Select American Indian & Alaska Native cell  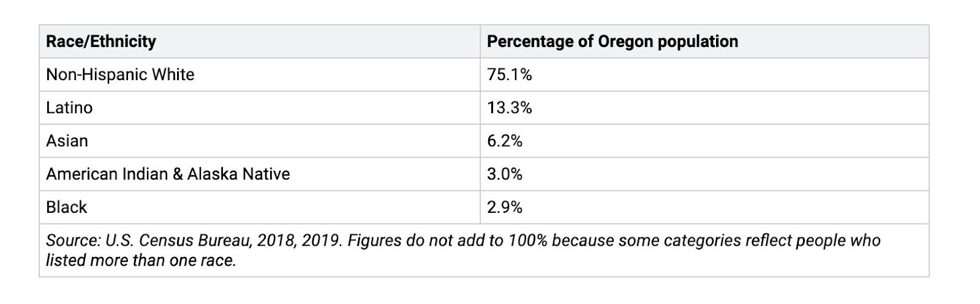coord(168,174)
